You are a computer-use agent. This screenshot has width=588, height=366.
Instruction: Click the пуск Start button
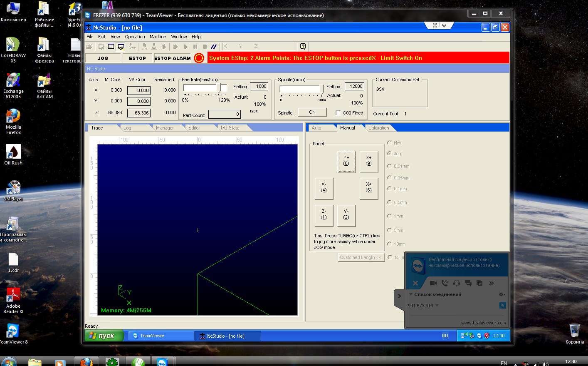pos(104,336)
